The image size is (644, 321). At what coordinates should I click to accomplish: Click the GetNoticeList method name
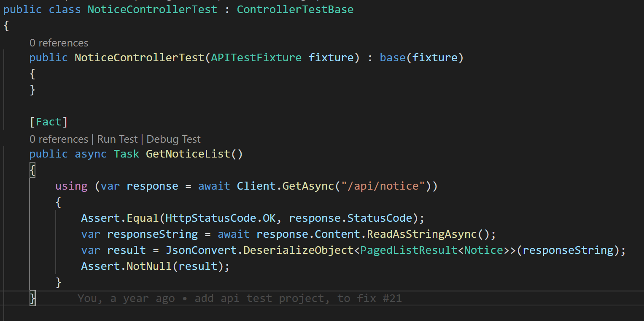coord(188,154)
